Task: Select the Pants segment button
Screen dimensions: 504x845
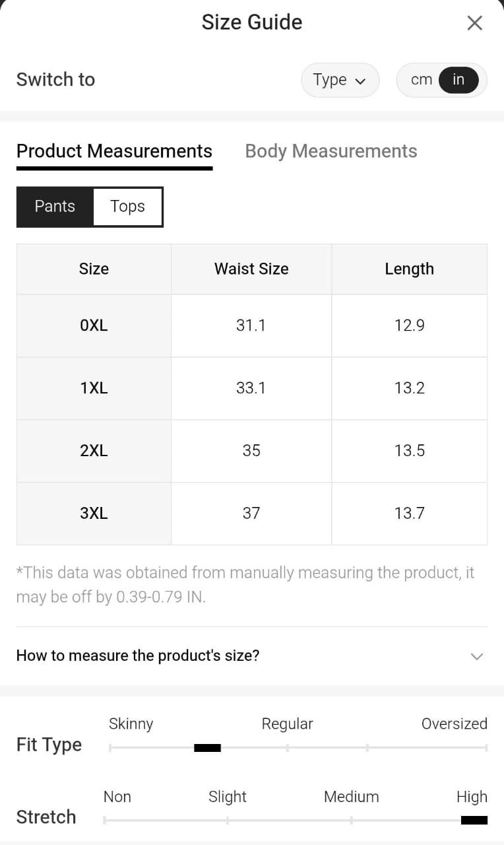Action: tap(55, 207)
